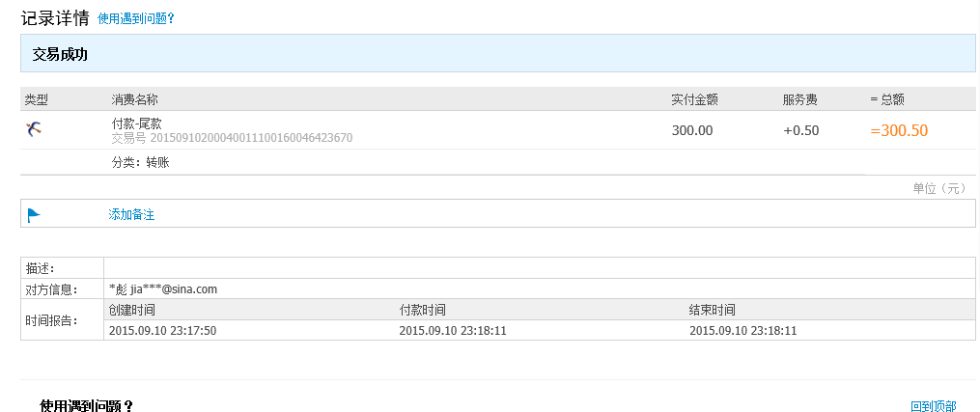
Task: Click the transfer type icon in the record row
Action: [x=34, y=129]
